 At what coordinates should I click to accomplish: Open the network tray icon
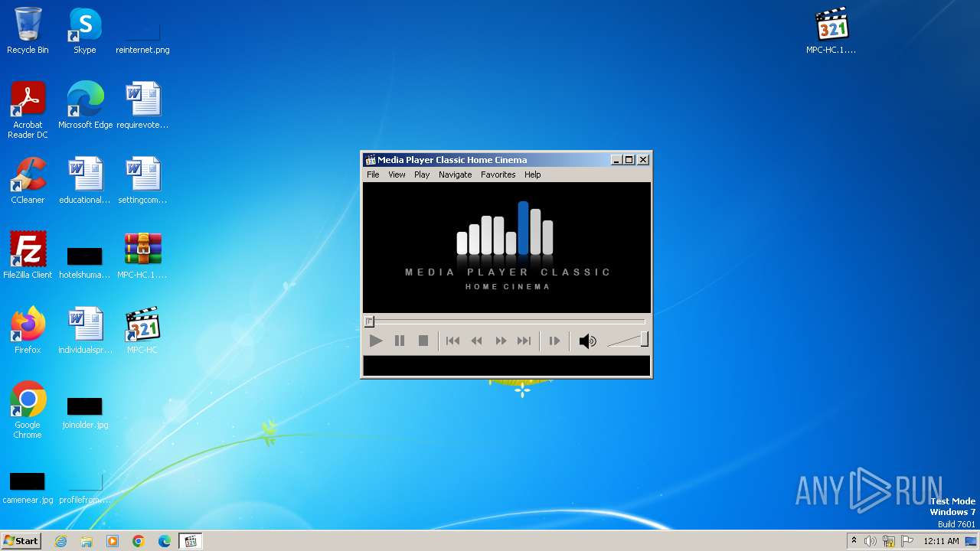pyautogui.click(x=889, y=541)
